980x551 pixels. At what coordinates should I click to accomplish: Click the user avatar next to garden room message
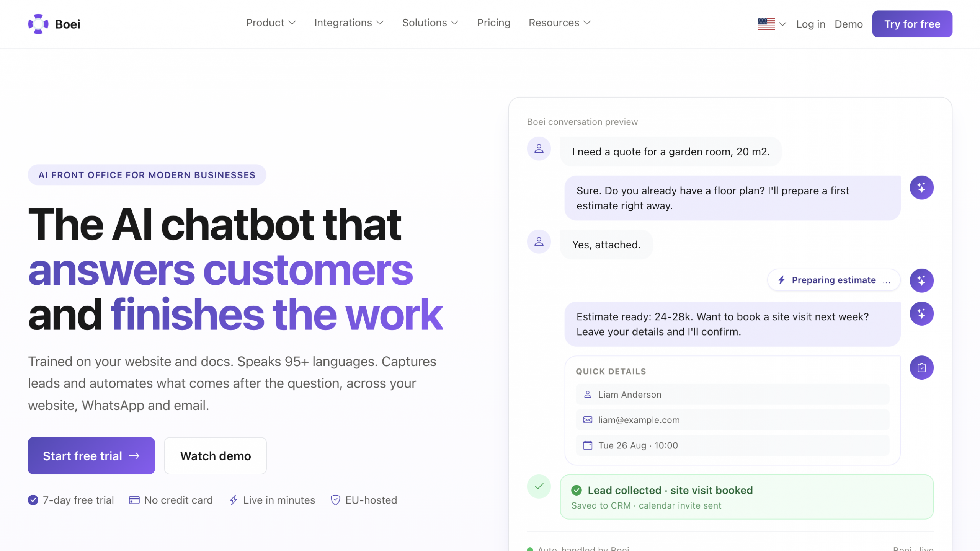539,148
